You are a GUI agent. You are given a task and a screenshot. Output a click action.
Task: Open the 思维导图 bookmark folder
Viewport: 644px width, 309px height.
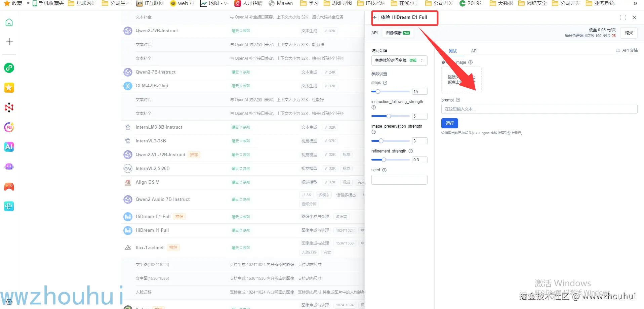pyautogui.click(x=338, y=3)
